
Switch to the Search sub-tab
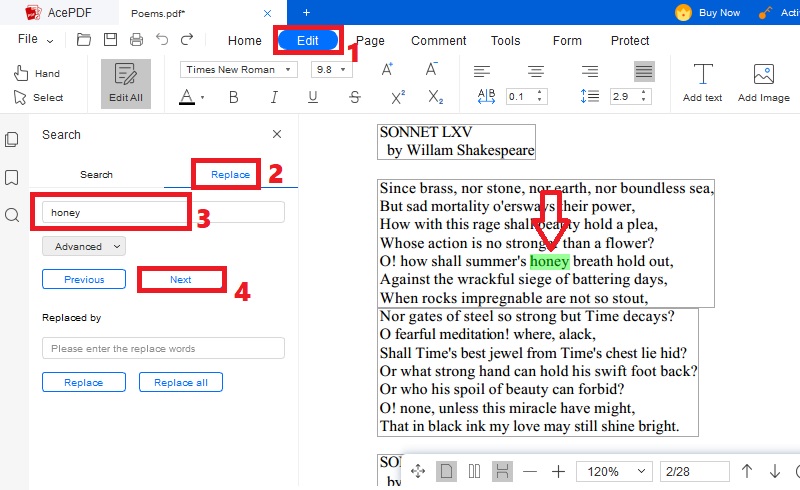tap(96, 175)
